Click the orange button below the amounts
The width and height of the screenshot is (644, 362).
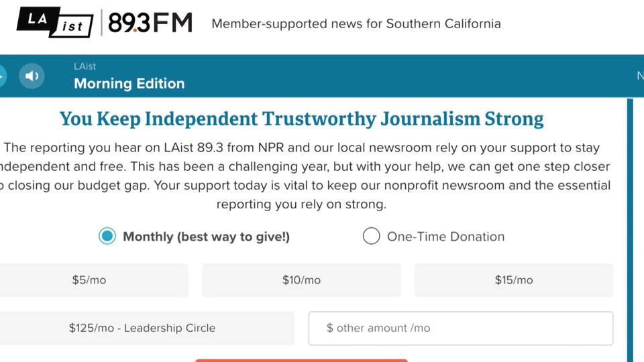pyautogui.click(x=301, y=361)
